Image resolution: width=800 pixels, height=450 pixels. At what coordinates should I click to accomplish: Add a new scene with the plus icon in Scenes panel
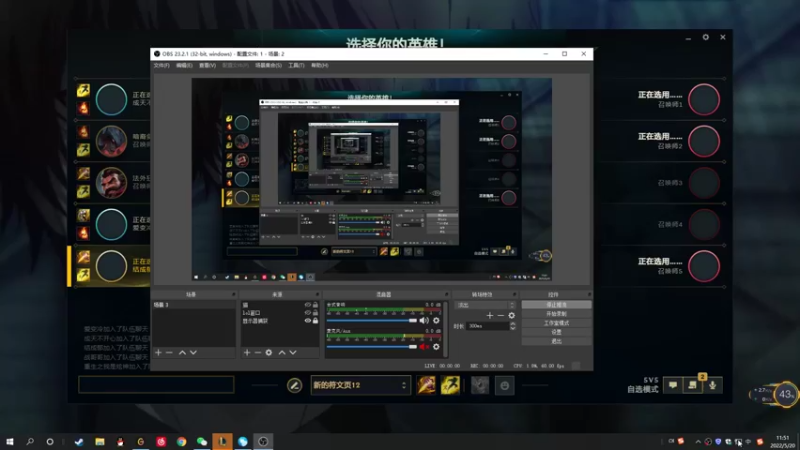click(158, 353)
